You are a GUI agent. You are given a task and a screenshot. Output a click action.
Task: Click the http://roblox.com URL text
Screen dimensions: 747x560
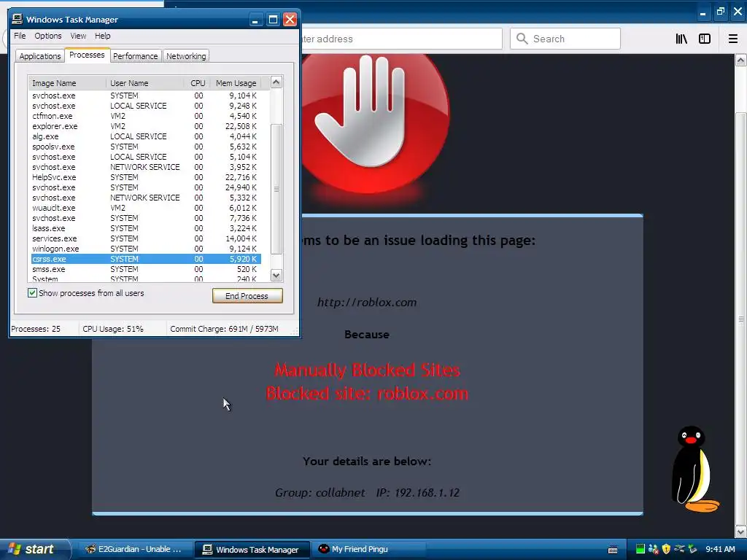[x=367, y=303]
